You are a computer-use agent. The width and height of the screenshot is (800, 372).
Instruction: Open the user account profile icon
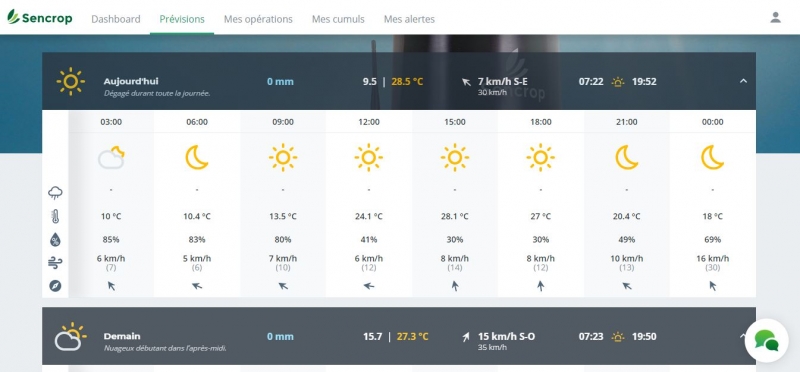[775, 17]
